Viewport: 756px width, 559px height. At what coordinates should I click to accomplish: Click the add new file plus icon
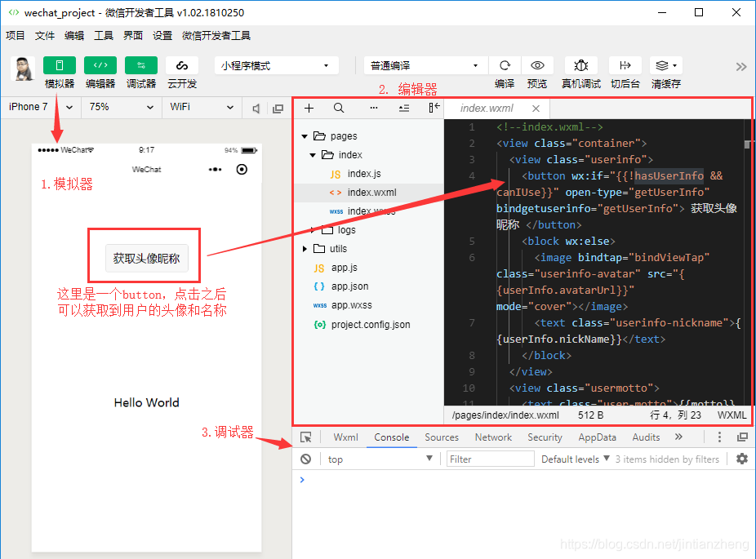[x=309, y=108]
